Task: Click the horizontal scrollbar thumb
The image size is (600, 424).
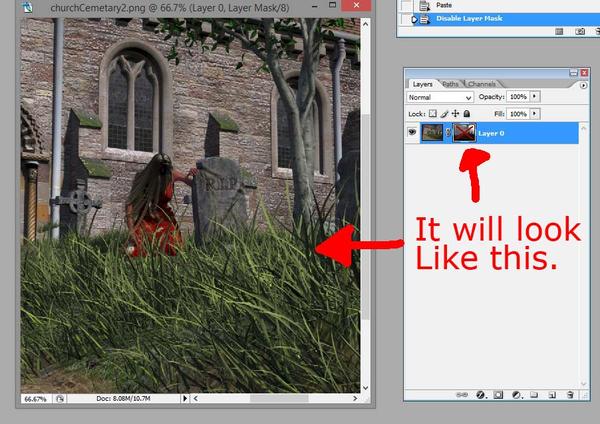Action: click(x=279, y=399)
